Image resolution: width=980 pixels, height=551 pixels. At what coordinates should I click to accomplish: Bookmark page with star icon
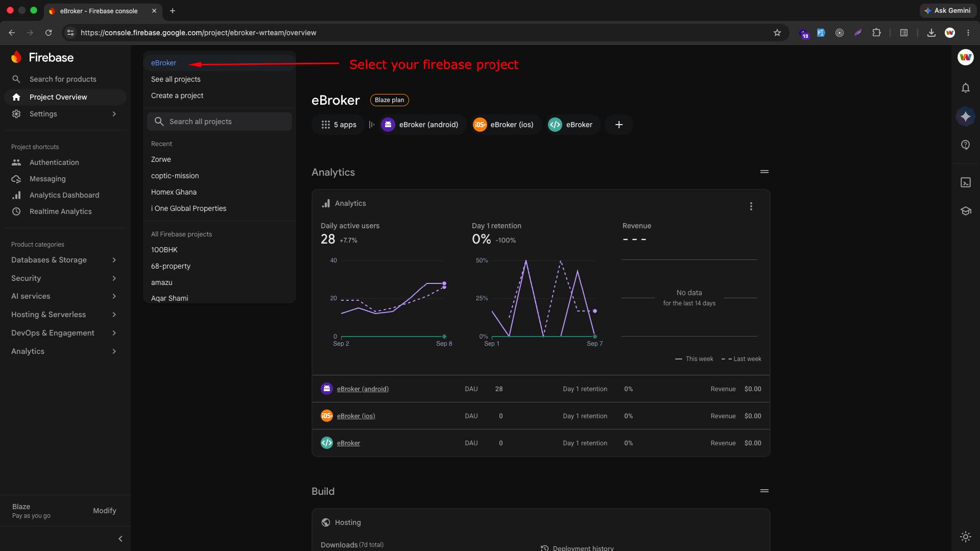pos(777,33)
